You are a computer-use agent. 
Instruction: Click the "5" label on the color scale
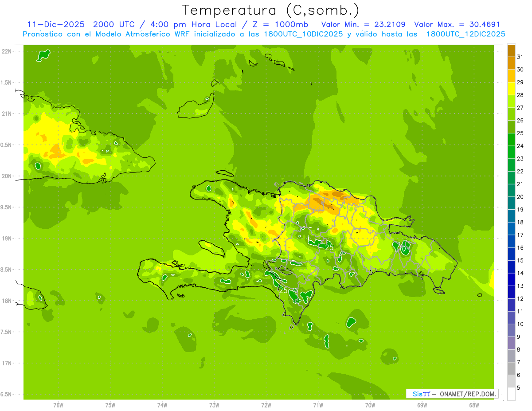[x=519, y=388]
